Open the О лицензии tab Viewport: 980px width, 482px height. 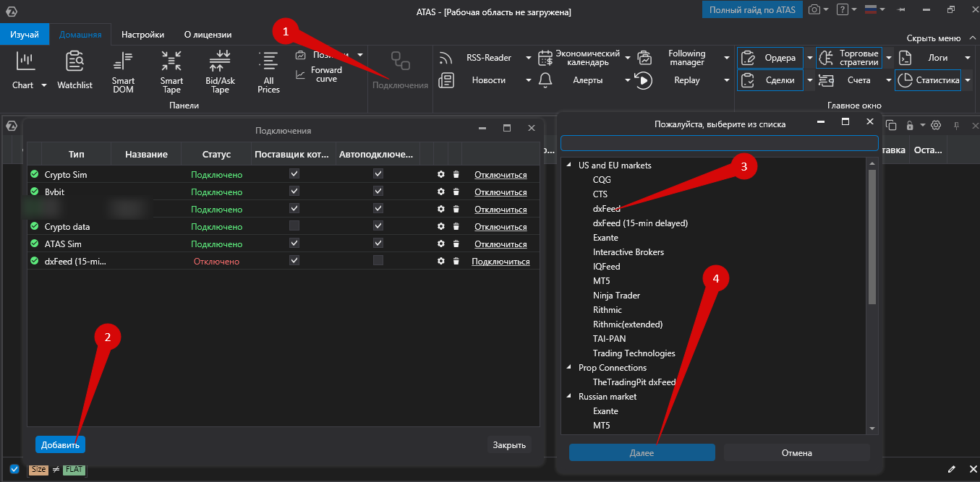(x=208, y=34)
